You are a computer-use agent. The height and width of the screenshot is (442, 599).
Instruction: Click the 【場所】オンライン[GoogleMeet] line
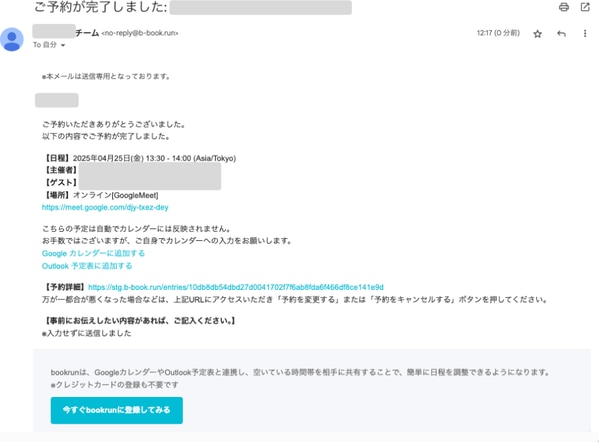(x=100, y=195)
